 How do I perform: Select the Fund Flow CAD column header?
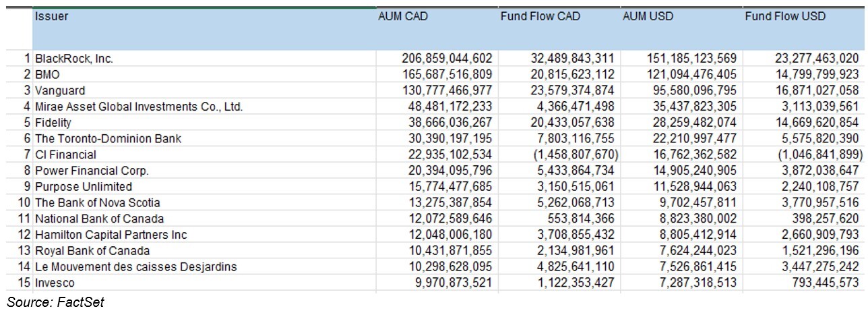(559, 30)
